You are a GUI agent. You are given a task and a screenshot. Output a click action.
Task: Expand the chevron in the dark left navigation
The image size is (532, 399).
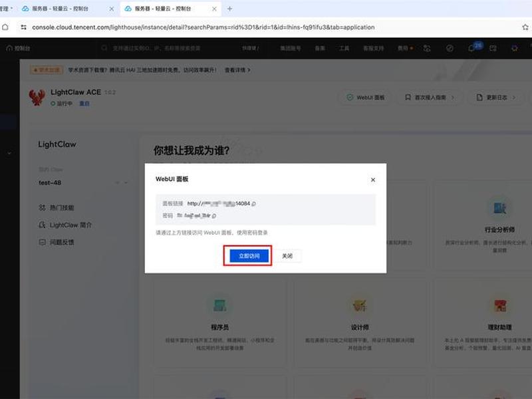tap(9, 153)
